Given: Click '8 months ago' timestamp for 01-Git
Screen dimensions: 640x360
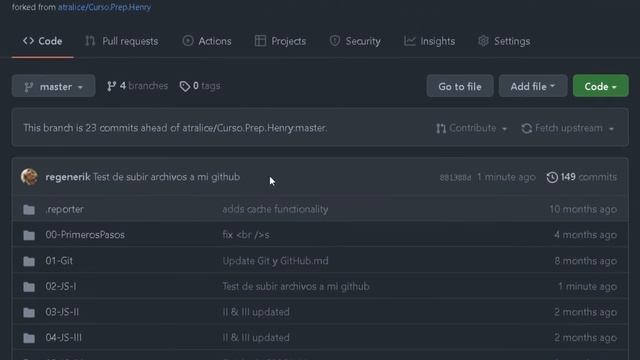Looking at the screenshot, I should [585, 261].
